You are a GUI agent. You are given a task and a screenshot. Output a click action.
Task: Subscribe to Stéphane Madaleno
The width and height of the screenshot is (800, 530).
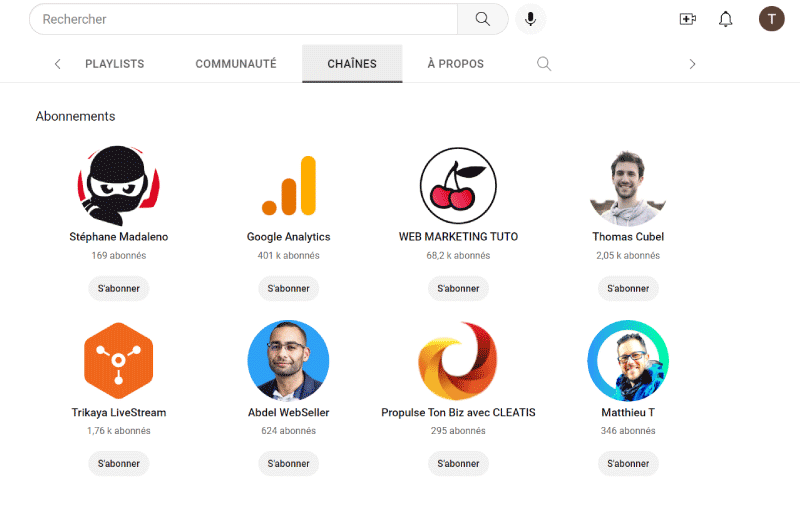point(118,288)
